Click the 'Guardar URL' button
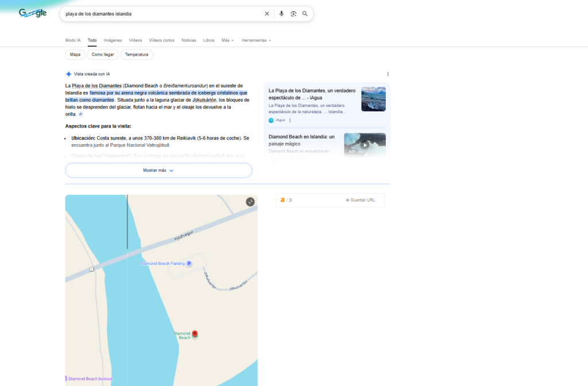Viewport: 588px width, 386px height. coord(360,200)
